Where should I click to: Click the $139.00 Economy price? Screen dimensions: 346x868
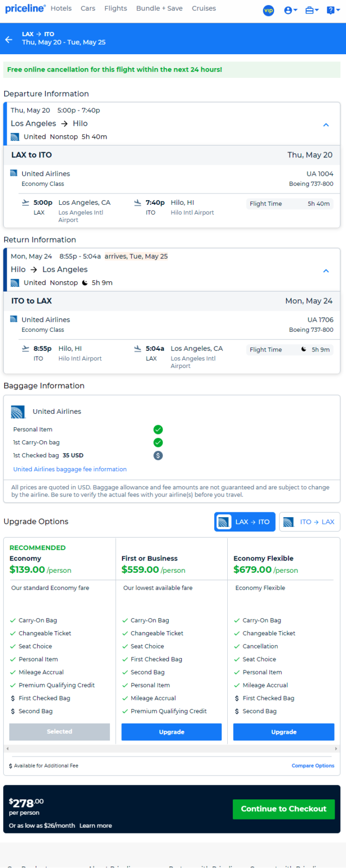(x=27, y=570)
